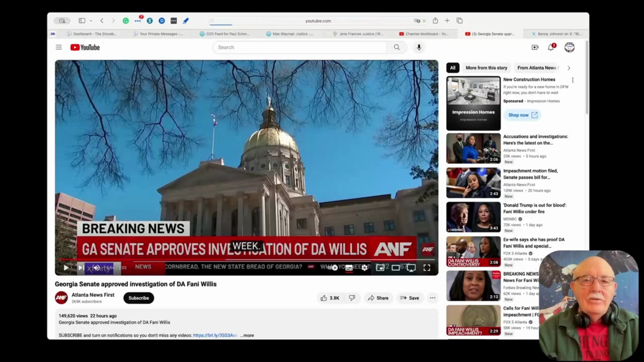
Task: Switch to theater mode
Action: point(395,268)
